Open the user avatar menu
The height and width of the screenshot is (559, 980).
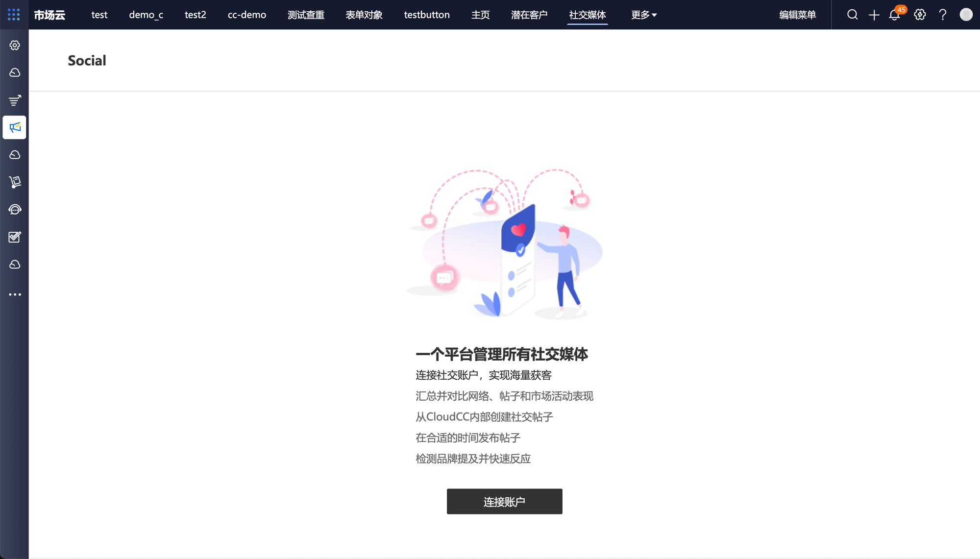click(x=966, y=15)
